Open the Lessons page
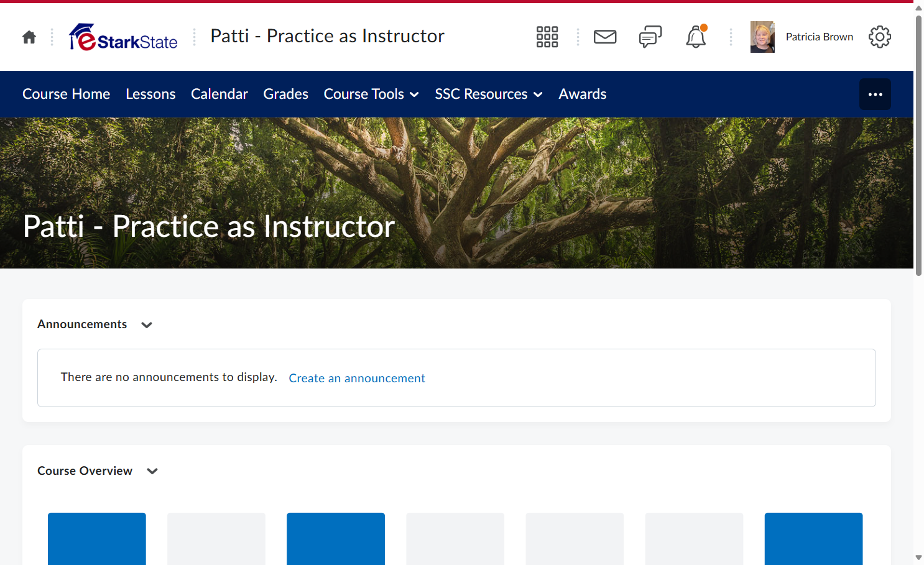Viewport: 924px width, 565px height. point(150,94)
